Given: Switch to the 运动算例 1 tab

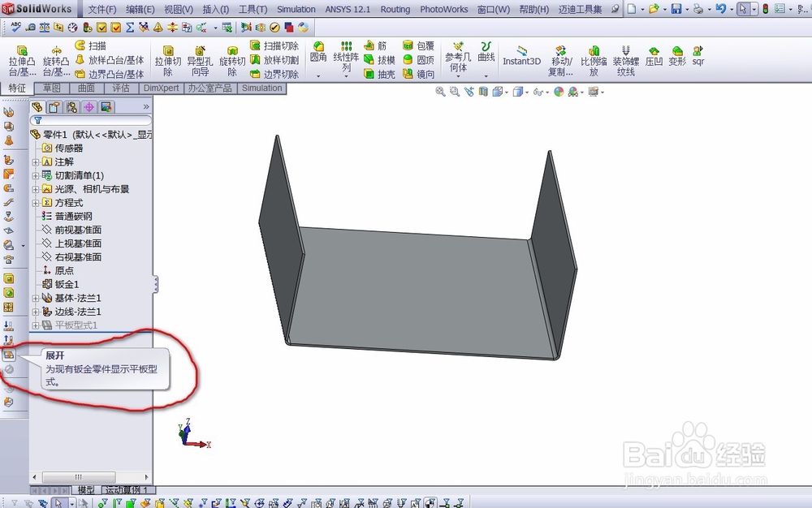Looking at the screenshot, I should pos(128,489).
